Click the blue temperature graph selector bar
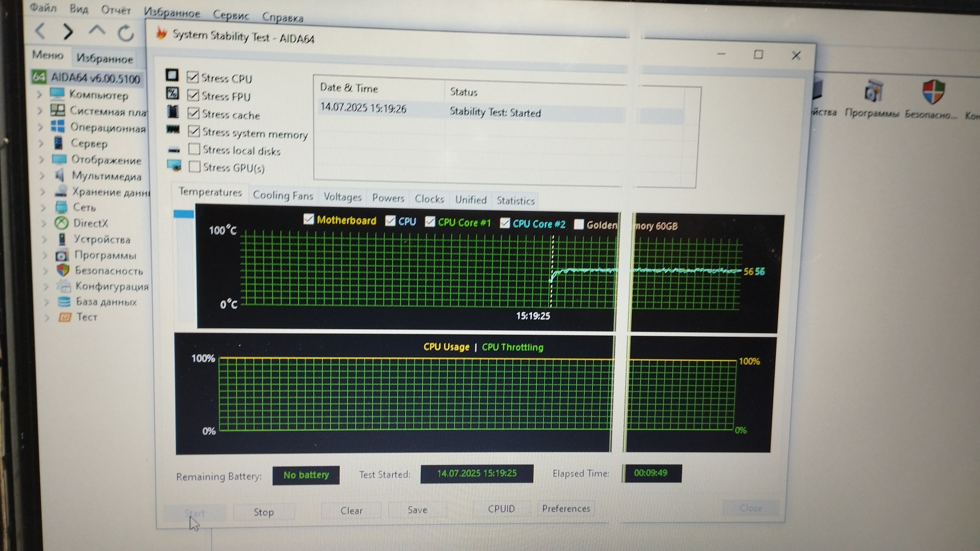 (183, 214)
